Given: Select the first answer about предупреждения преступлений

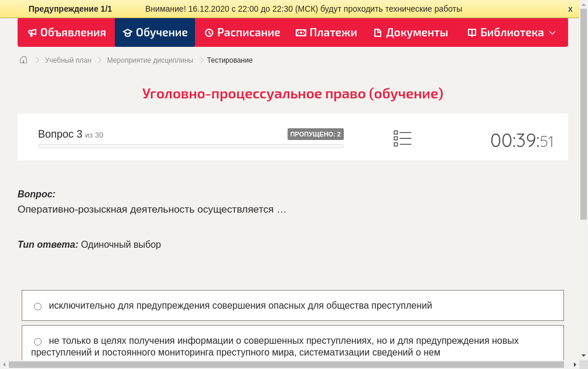Looking at the screenshot, I should pos(37,306).
